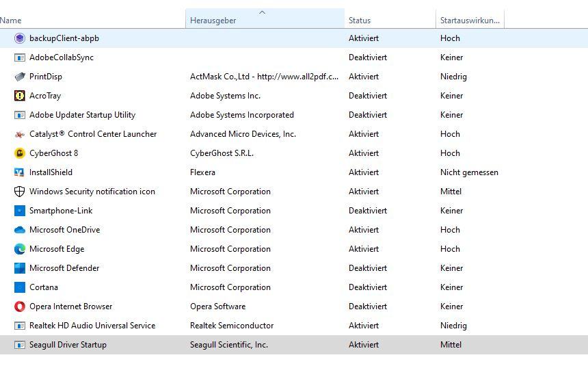The height and width of the screenshot is (379, 588).
Task: Click the Windows Security shield icon
Action: [x=20, y=192]
